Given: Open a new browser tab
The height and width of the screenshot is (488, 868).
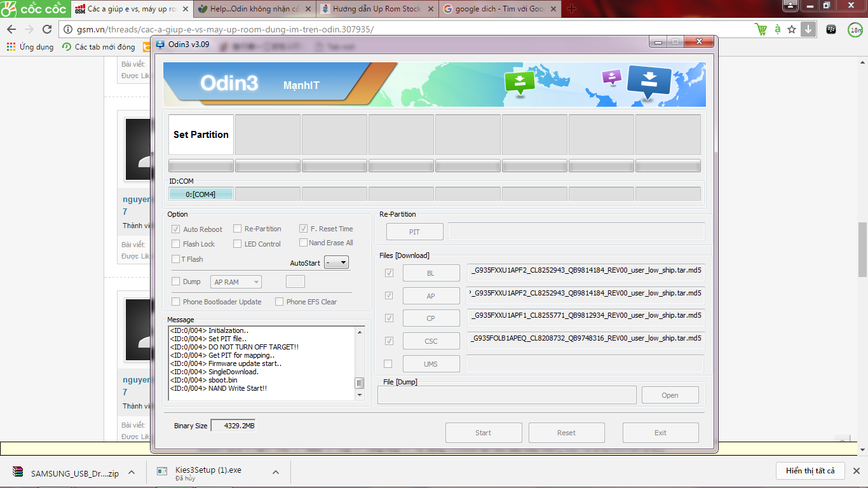Looking at the screenshot, I should 571,9.
